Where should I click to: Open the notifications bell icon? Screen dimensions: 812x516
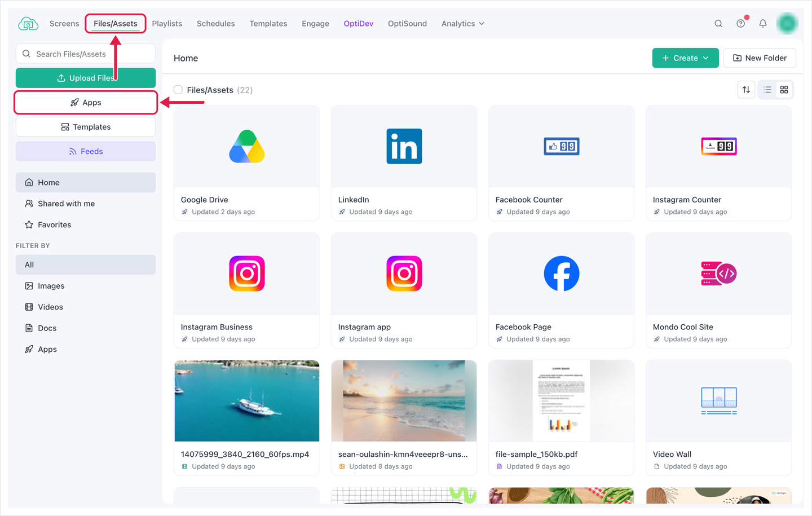pyautogui.click(x=763, y=24)
